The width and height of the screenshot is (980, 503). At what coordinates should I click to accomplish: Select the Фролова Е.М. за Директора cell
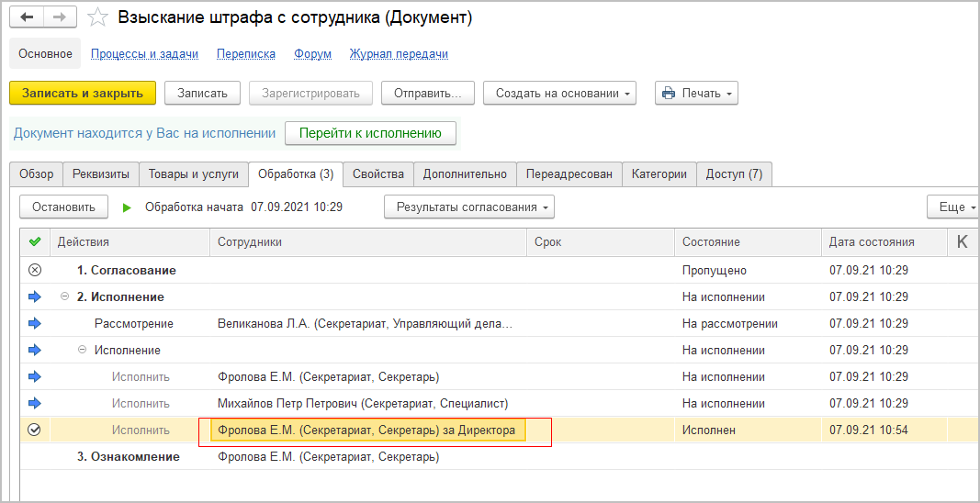click(x=367, y=430)
